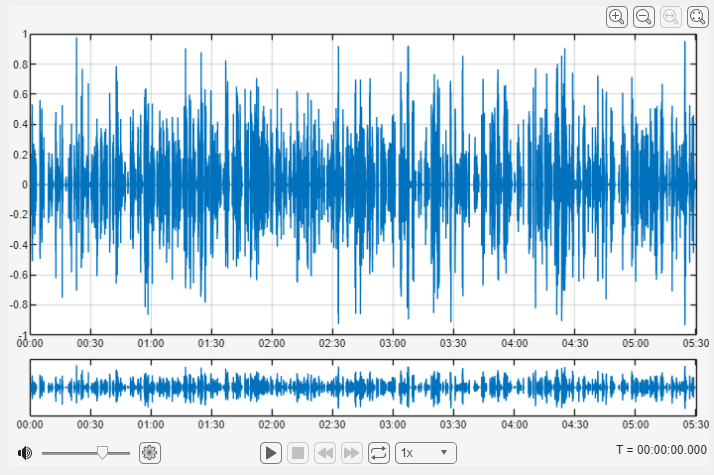Screen dimensions: 714x475
Task: Click the zoom out magnifier icon
Action: [644, 17]
